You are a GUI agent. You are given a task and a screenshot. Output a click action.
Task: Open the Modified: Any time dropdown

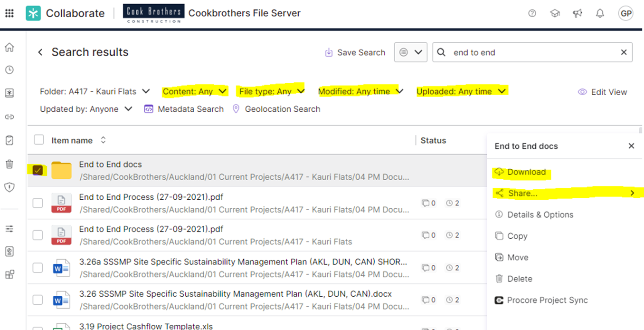[x=360, y=91]
